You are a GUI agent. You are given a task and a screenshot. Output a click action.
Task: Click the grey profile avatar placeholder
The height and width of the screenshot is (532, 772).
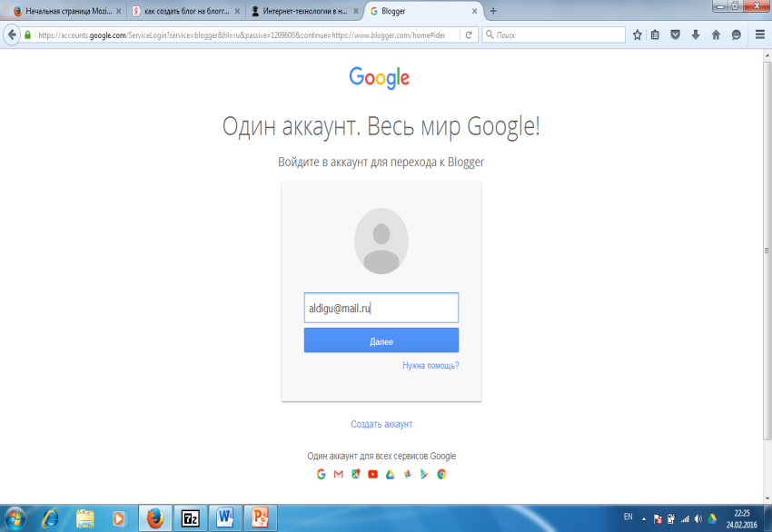coord(381,241)
